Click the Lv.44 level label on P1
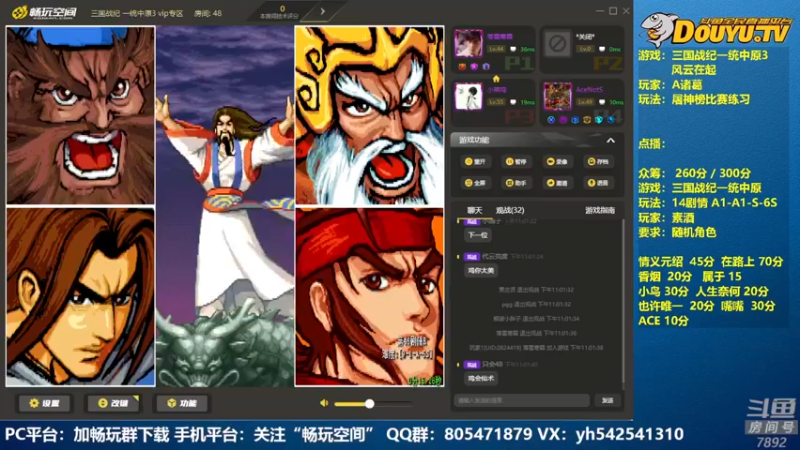The image size is (800, 450). pos(495,49)
